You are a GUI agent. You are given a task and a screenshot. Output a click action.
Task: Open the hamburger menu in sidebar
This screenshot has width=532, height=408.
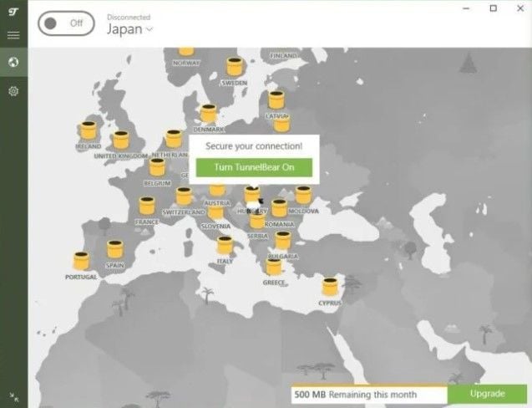[13, 35]
